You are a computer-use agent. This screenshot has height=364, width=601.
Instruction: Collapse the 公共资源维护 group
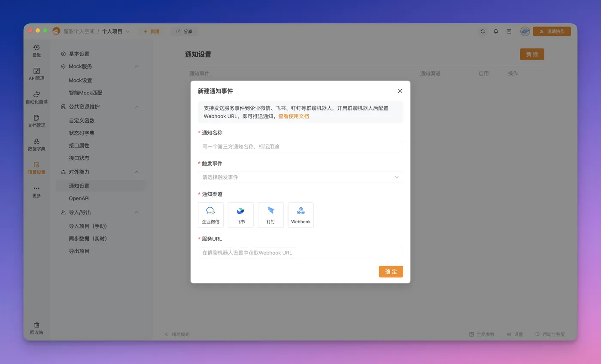coord(137,106)
